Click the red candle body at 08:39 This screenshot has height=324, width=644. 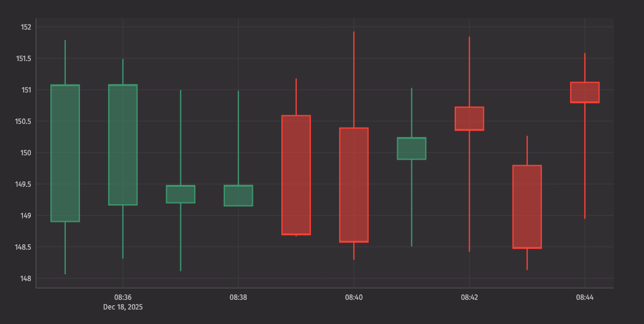click(296, 175)
